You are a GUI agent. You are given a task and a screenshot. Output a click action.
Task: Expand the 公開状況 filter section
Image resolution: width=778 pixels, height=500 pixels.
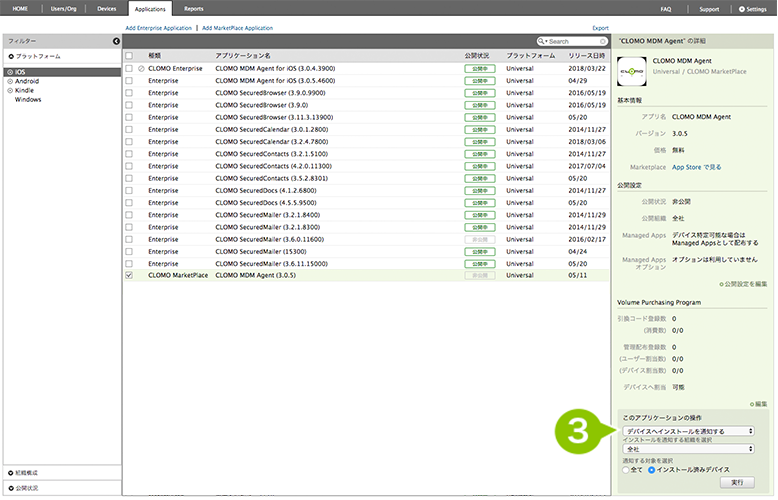pos(23,488)
